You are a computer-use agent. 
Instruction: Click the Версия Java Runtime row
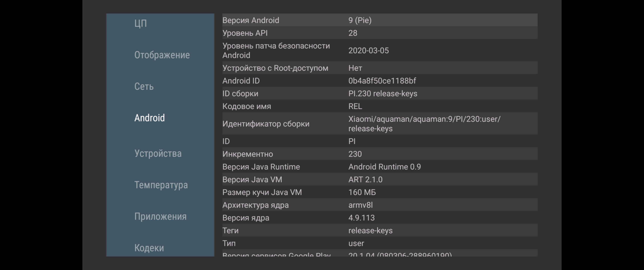pos(379,167)
